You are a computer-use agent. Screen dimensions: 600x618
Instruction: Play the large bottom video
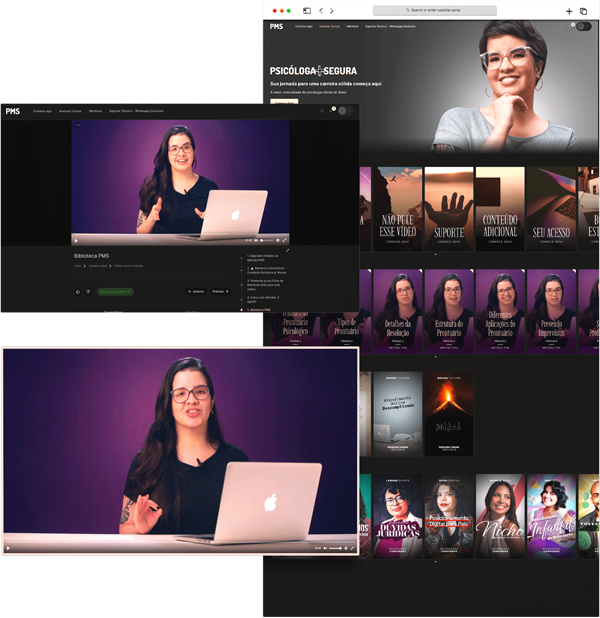point(8,548)
